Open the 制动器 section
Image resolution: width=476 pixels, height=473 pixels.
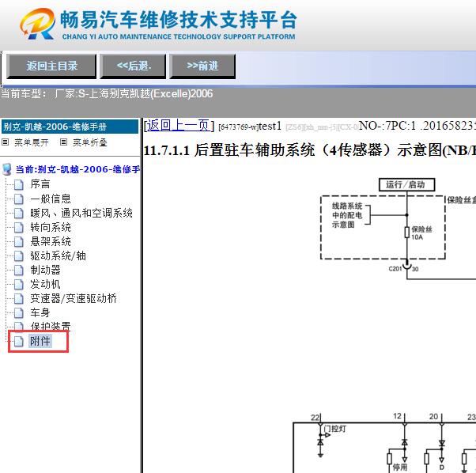point(45,270)
